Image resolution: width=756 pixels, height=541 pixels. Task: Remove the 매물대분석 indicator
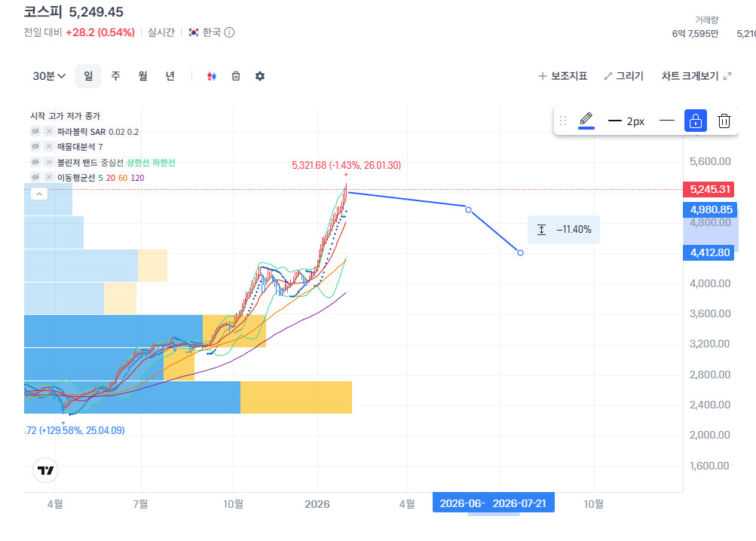[x=49, y=147]
